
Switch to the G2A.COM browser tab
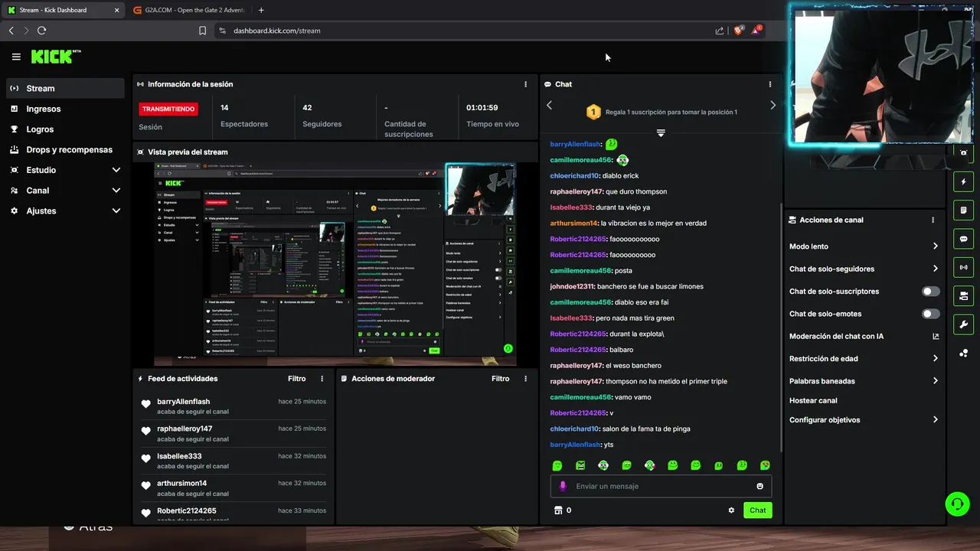tap(189, 10)
